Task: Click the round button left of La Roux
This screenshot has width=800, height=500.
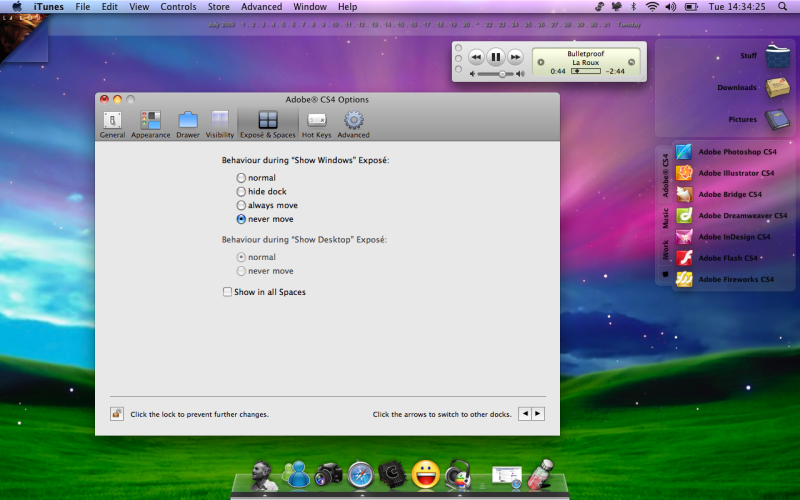Action: [541, 62]
